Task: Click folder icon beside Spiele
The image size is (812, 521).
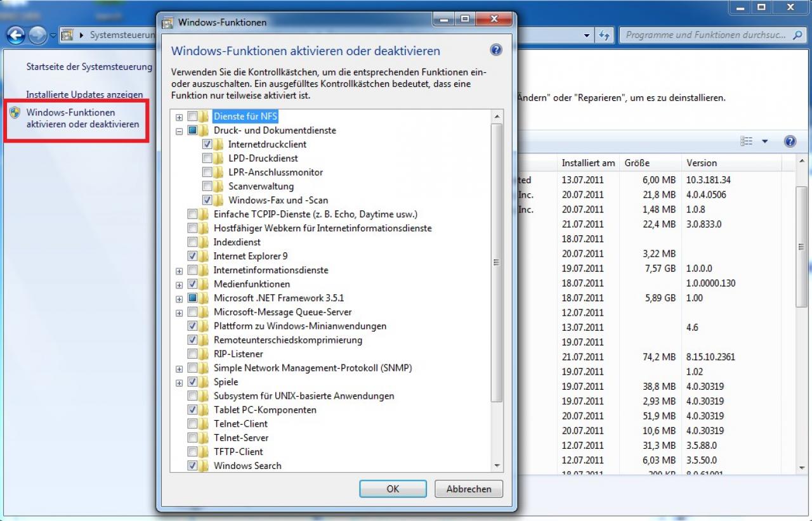Action: pos(203,382)
